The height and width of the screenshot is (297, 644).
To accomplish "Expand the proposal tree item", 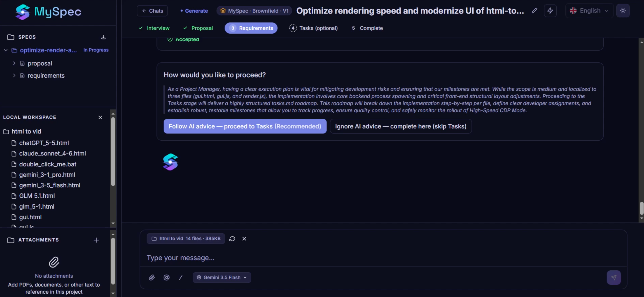I will 14,63.
